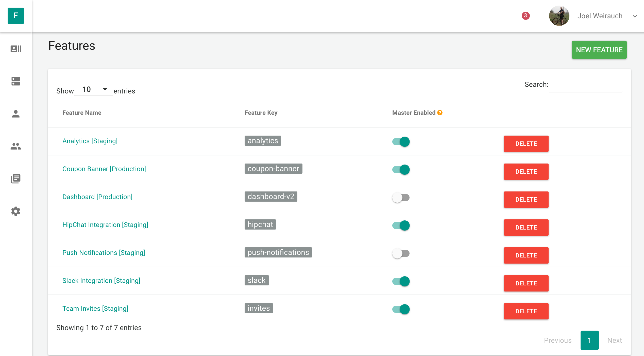Open the contacts card sidebar icon
This screenshot has width=644, height=356.
tap(16, 49)
